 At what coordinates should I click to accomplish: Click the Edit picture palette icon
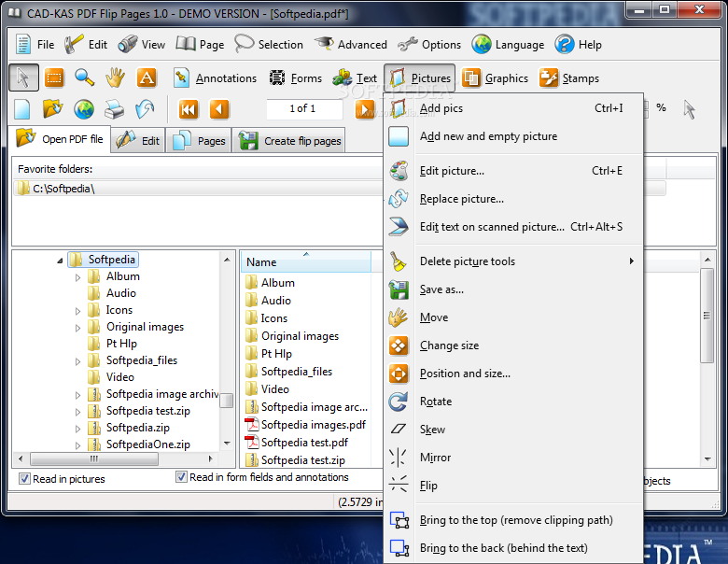[x=399, y=171]
